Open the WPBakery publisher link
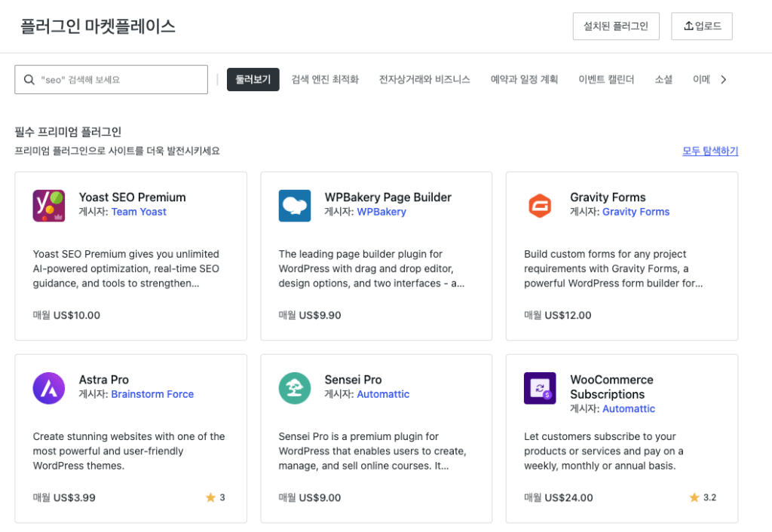Viewport: 772px width, 532px height. point(381,212)
